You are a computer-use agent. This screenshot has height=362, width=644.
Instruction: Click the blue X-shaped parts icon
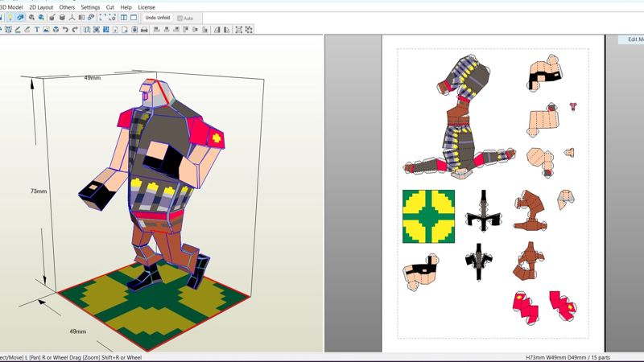pyautogui.click(x=97, y=30)
